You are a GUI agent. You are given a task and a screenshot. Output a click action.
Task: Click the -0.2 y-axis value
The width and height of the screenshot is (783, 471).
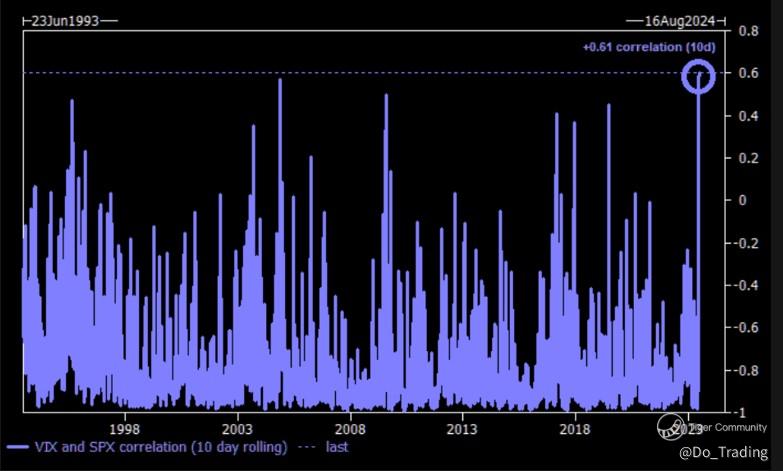click(747, 243)
